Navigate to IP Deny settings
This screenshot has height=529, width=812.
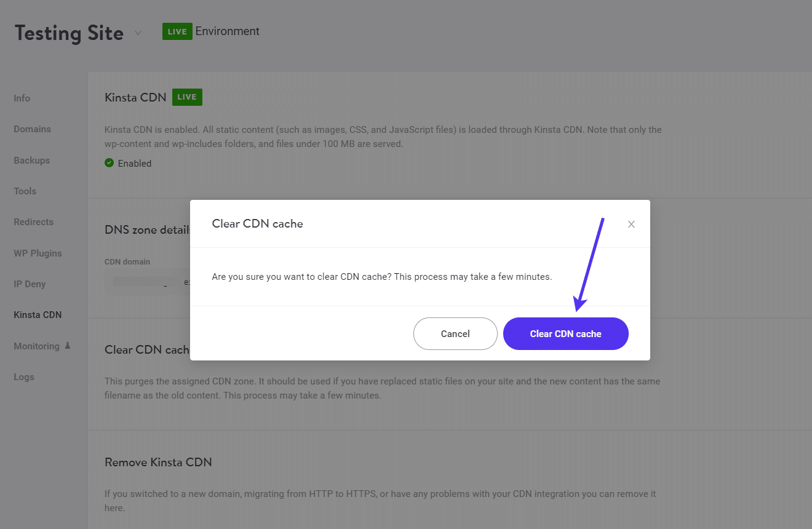click(30, 284)
